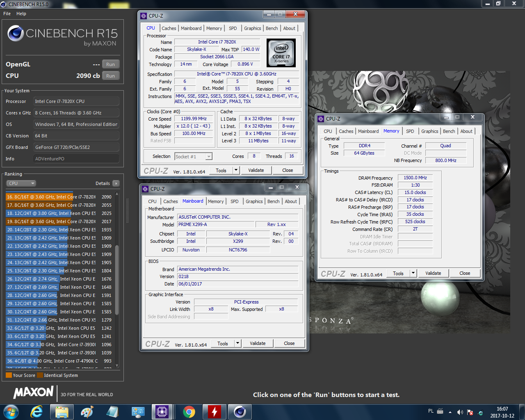Click Tools button in Memory CPU-Z window
The image size is (525, 420).
pos(398,273)
